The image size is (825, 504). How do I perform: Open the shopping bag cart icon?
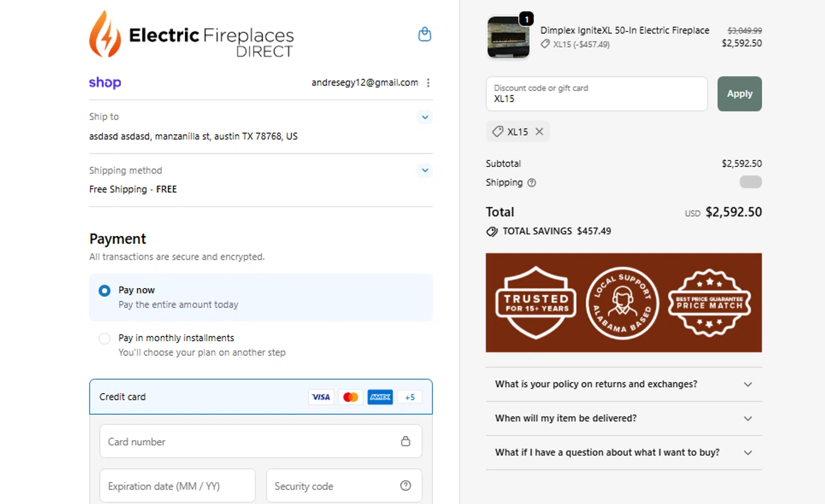[425, 35]
